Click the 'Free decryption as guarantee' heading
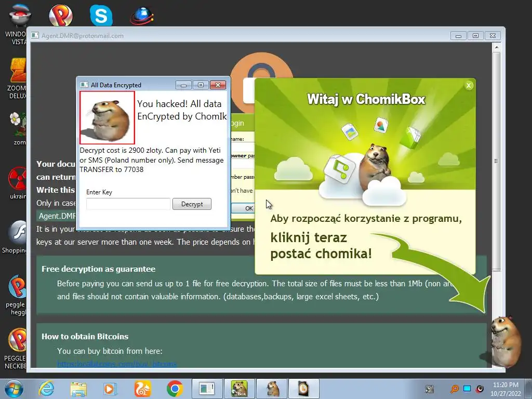532x399 pixels. (x=98, y=269)
